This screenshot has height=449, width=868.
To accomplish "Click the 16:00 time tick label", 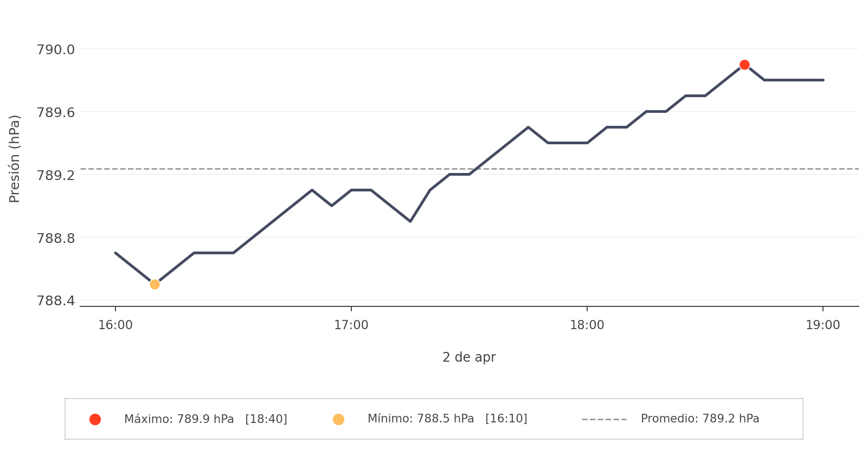I will [x=115, y=325].
